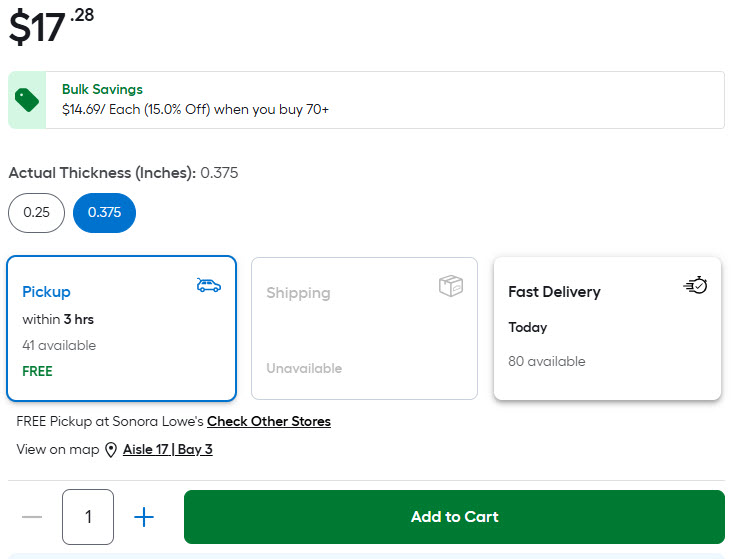The width and height of the screenshot is (732, 559).
Task: Click the Bulk Savings heading text
Action: (x=102, y=90)
